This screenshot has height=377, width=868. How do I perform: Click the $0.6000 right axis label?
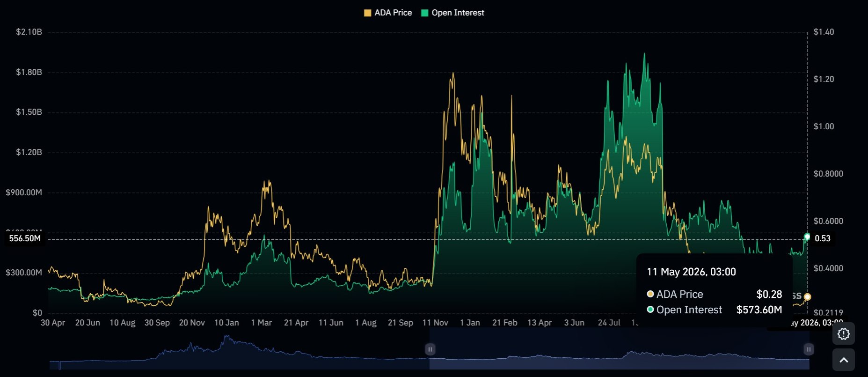[x=828, y=221]
